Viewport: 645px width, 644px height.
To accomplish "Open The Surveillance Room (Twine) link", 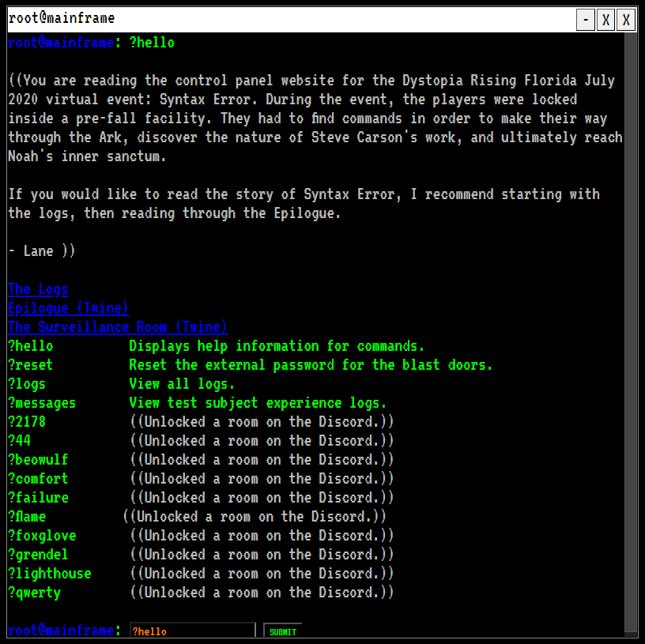I will 118,327.
